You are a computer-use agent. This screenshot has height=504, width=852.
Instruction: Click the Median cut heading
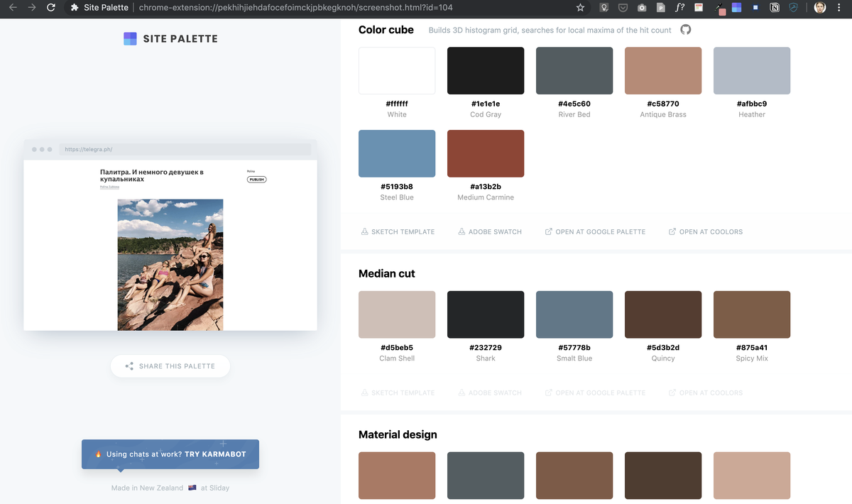pyautogui.click(x=387, y=273)
